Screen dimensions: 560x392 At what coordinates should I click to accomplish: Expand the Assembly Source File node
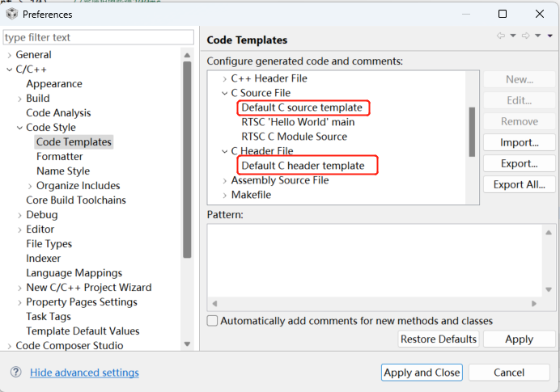tap(225, 180)
